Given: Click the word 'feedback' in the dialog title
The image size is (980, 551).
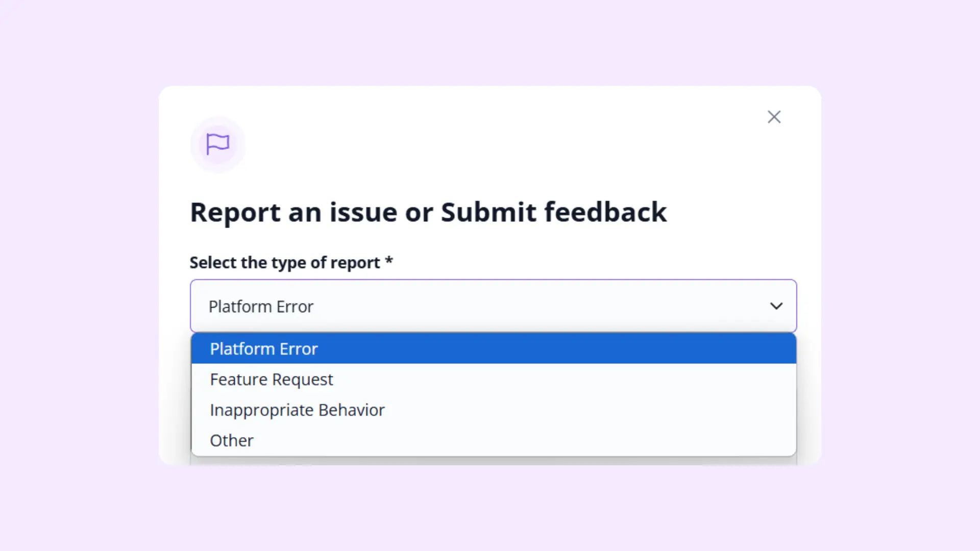Looking at the screenshot, I should 605,211.
